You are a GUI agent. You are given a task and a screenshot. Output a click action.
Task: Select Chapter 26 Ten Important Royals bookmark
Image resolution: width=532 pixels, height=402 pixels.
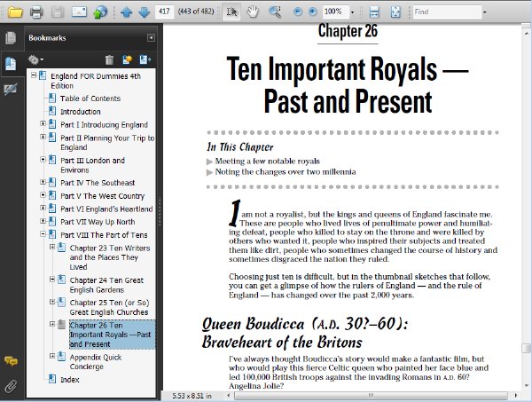[113, 335]
